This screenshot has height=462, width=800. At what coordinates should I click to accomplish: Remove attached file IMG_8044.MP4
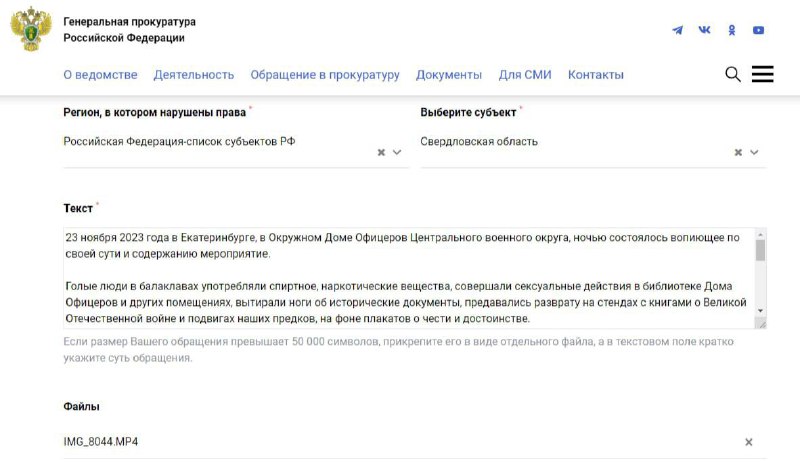(x=748, y=442)
